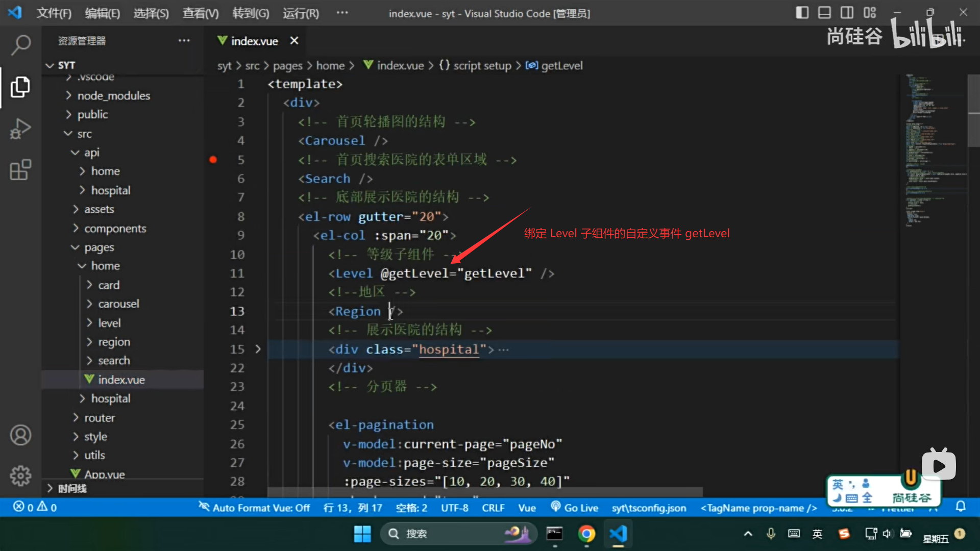Click the UTF-8 encoding indicator
The image size is (980, 551).
tap(454, 508)
